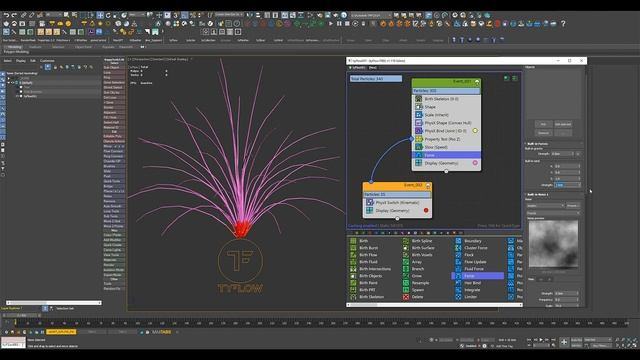Open Edit menu in Scene Explorer
The width and height of the screenshot is (640, 360).
[33, 61]
